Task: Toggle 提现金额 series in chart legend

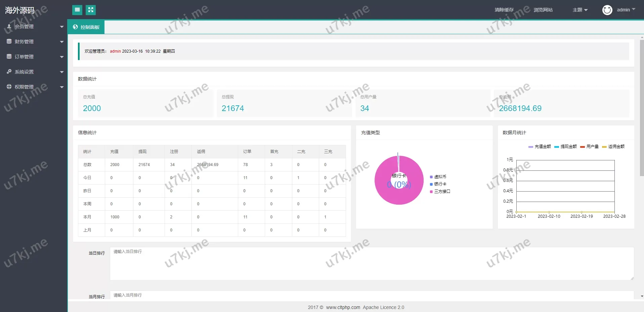Action: [565, 147]
